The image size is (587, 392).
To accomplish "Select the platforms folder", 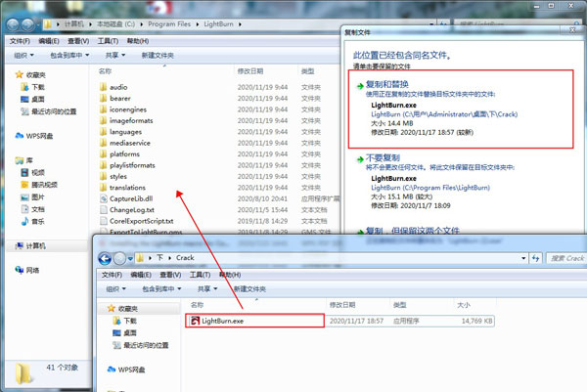I will click(124, 154).
